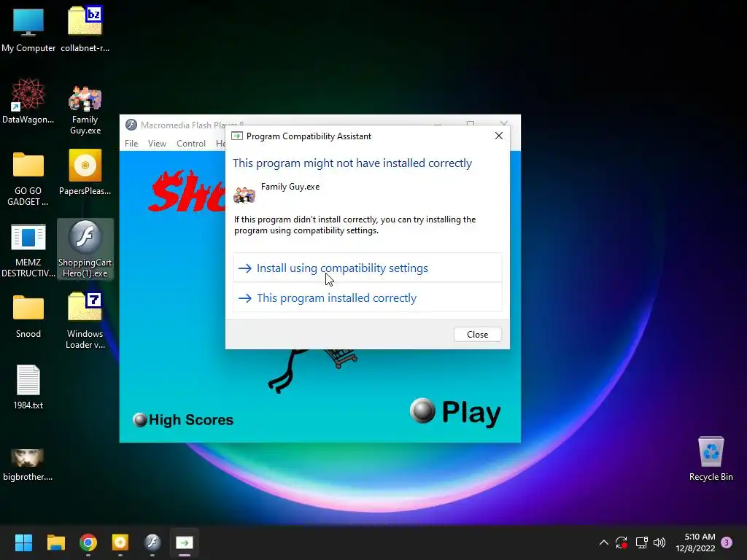Screen dimensions: 747x560
Task: Click the sync tray icon
Action: pyautogui.click(x=622, y=542)
